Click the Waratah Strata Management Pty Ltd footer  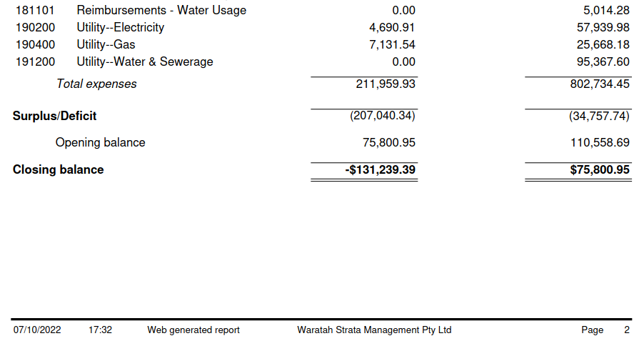click(x=374, y=330)
